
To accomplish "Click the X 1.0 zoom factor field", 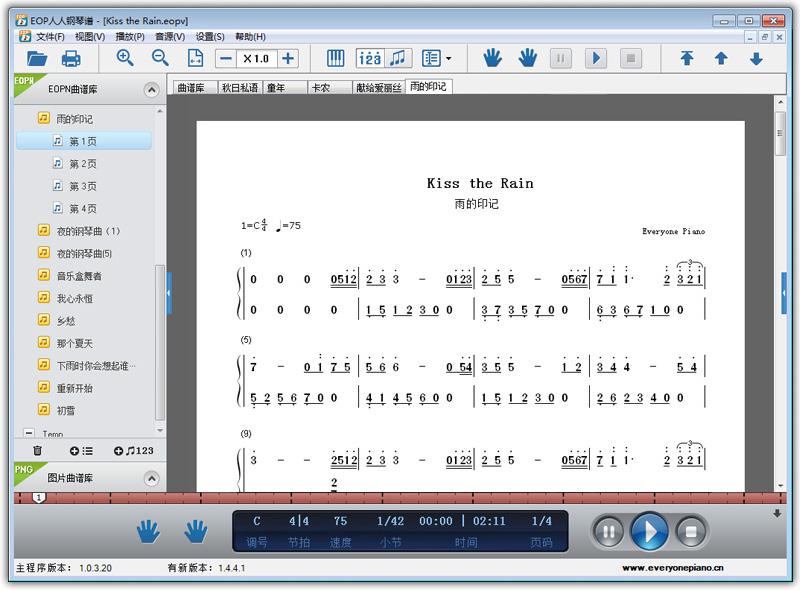I will (x=257, y=59).
